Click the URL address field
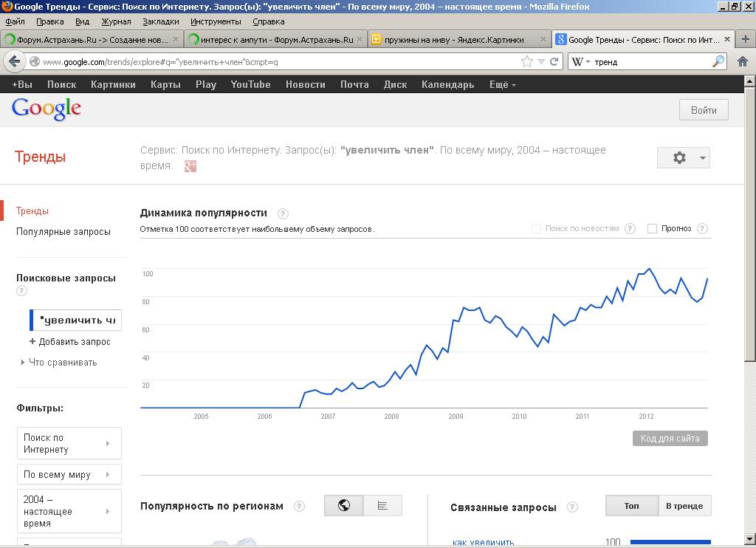This screenshot has height=548, width=756. [280, 62]
